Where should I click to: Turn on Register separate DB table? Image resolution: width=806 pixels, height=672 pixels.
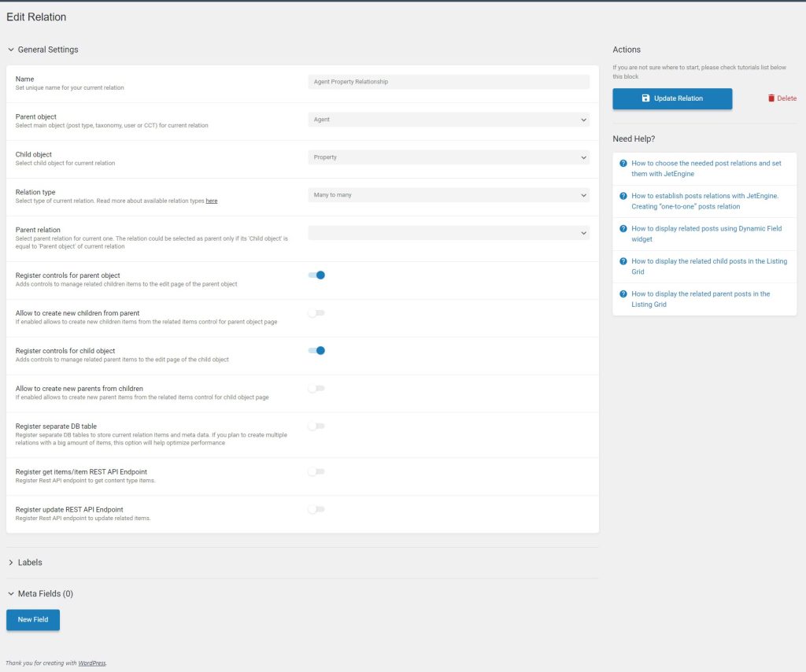[x=316, y=426]
